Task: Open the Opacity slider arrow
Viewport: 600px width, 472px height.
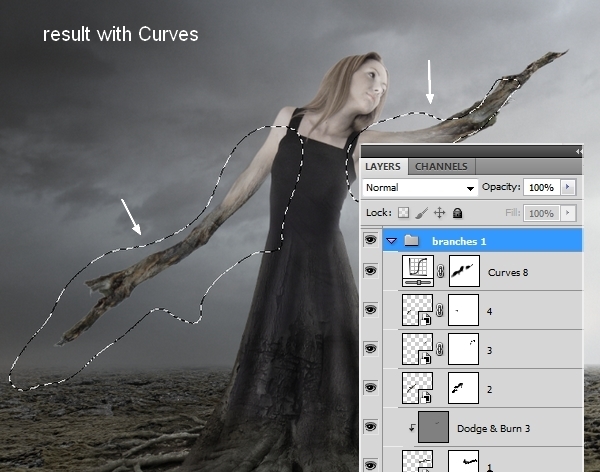Action: pos(568,187)
